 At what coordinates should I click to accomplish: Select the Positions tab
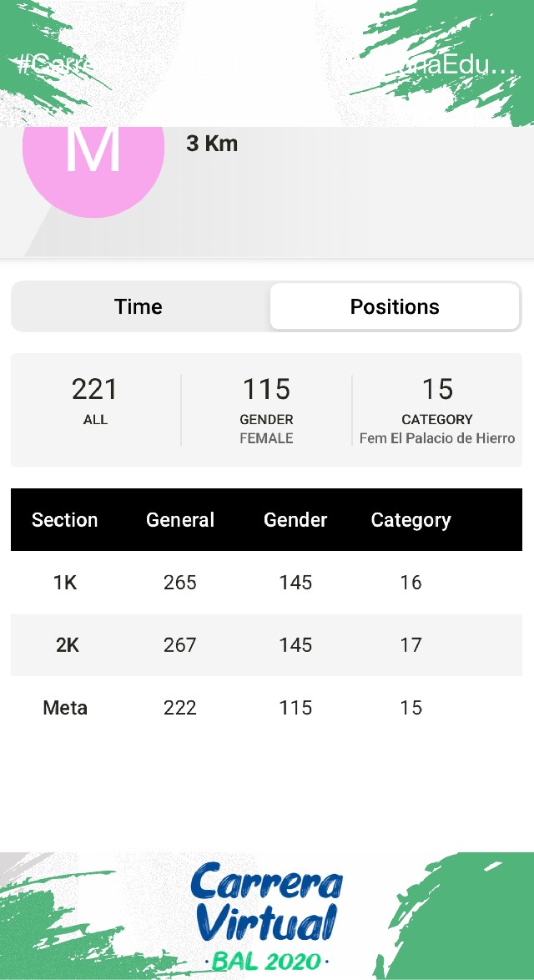coord(395,306)
